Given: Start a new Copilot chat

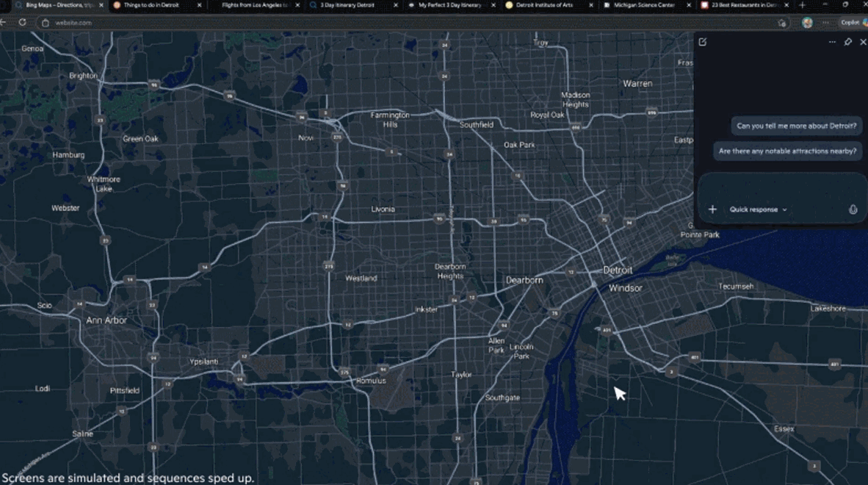Looking at the screenshot, I should pyautogui.click(x=703, y=42).
